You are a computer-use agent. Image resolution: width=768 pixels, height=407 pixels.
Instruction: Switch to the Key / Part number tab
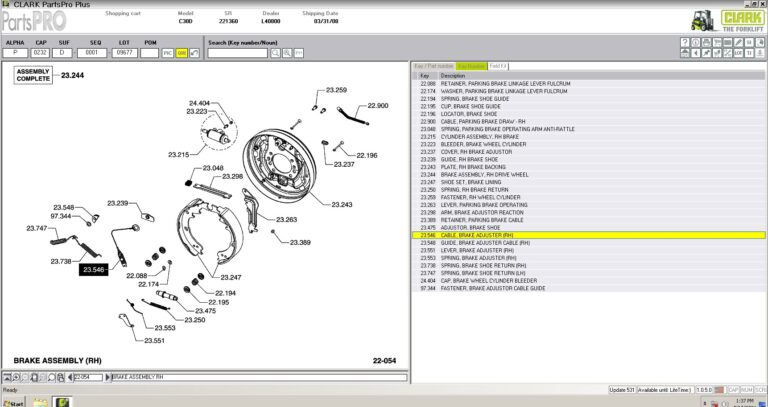pyautogui.click(x=433, y=66)
